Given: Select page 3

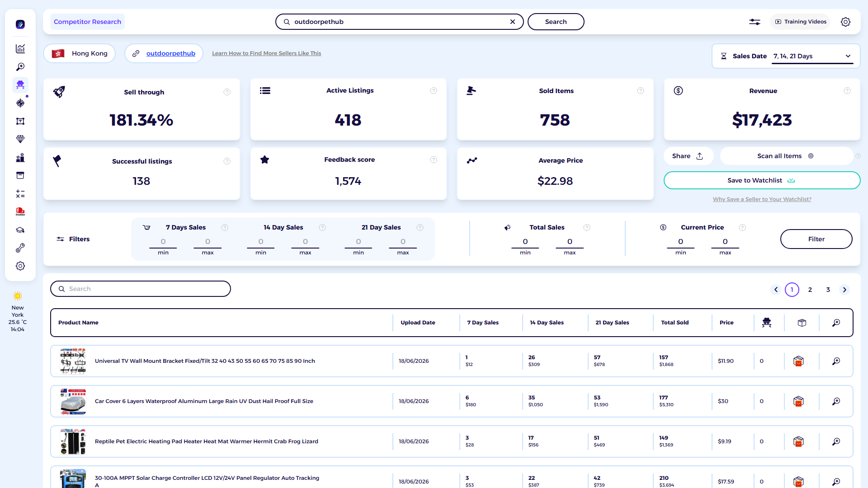Looking at the screenshot, I should pyautogui.click(x=828, y=290).
